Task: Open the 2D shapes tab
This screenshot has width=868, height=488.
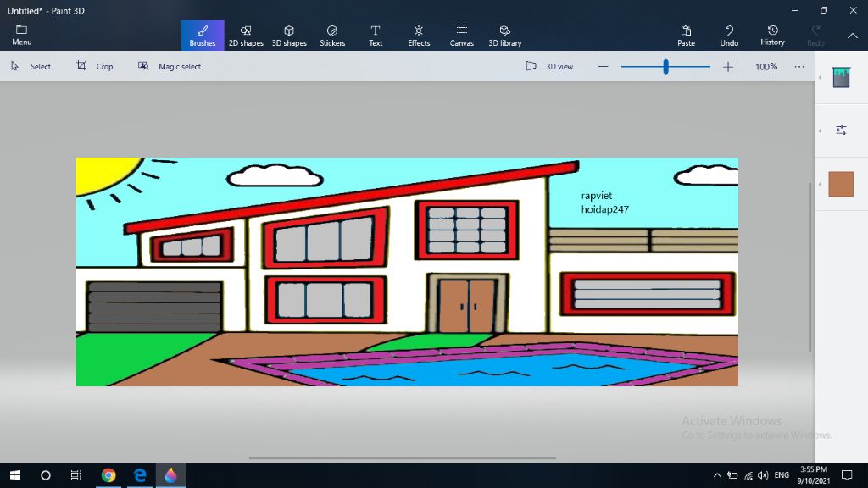Action: [246, 36]
